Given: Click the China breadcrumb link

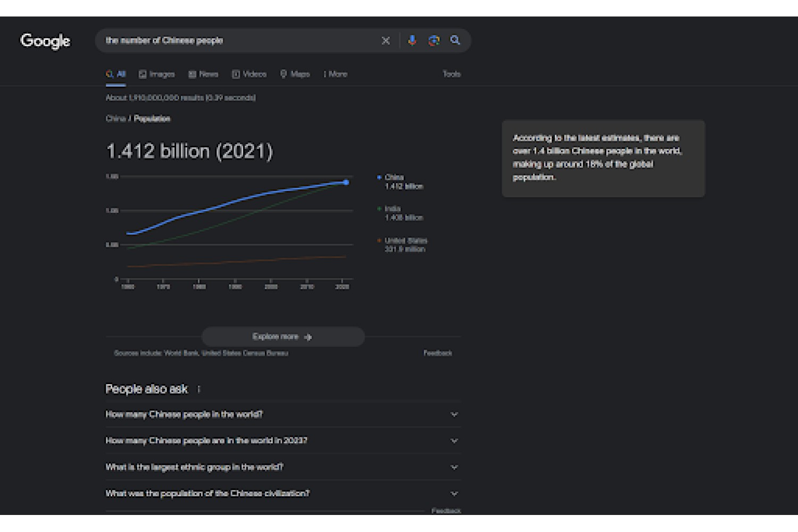Looking at the screenshot, I should click(x=115, y=119).
